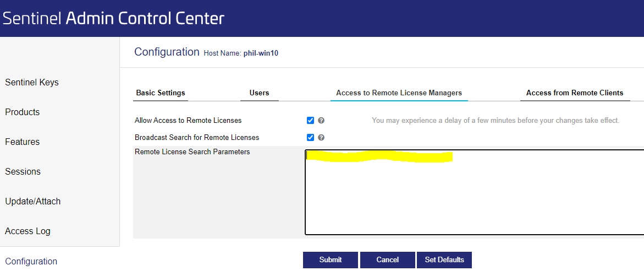Click the Sentinel Admin Control Center title

(x=114, y=19)
